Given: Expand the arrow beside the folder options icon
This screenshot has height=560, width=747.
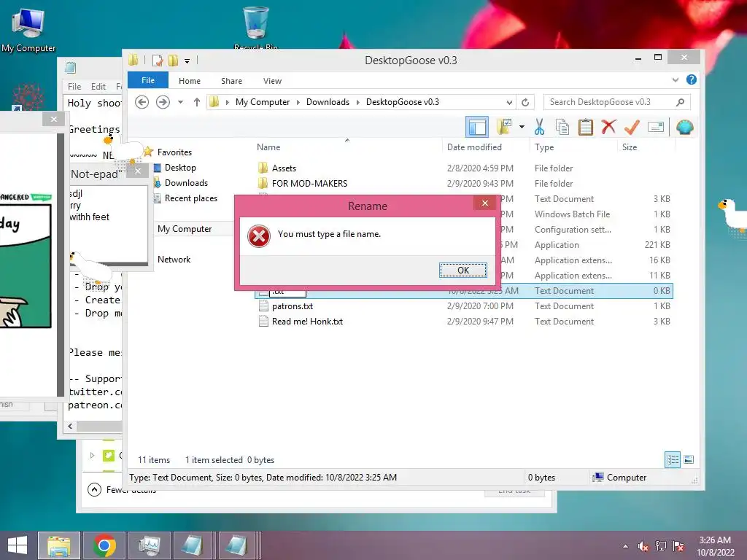Looking at the screenshot, I should [x=522, y=127].
